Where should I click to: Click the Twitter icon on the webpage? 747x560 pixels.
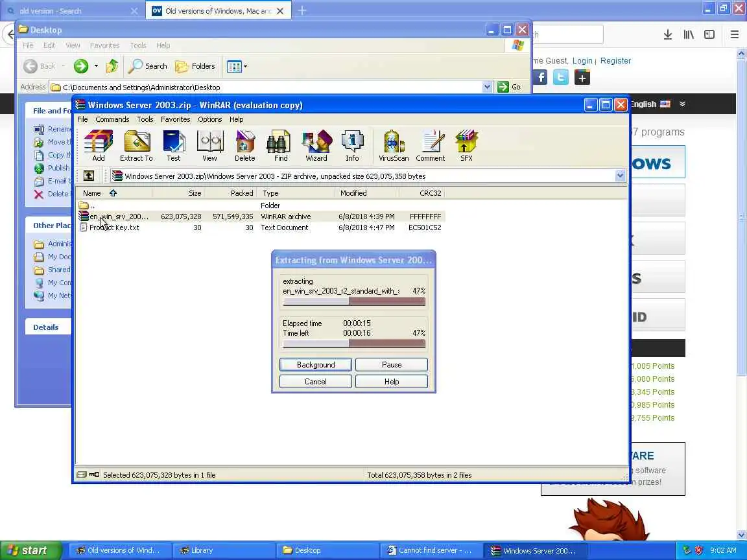click(x=561, y=77)
